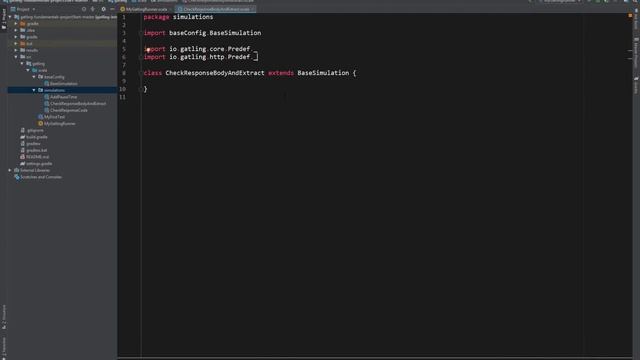Click upper error stripe mark on scrollbar
The height and width of the screenshot is (360, 640).
630,51
